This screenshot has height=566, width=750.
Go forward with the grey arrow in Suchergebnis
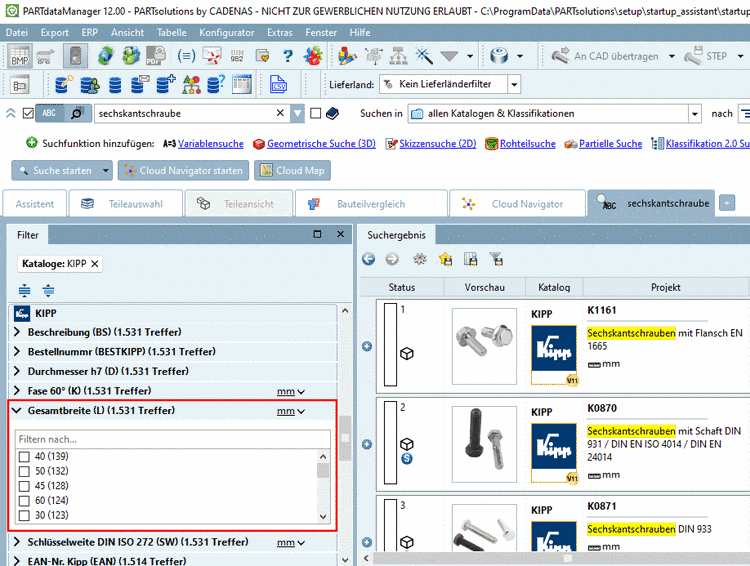pyautogui.click(x=392, y=259)
